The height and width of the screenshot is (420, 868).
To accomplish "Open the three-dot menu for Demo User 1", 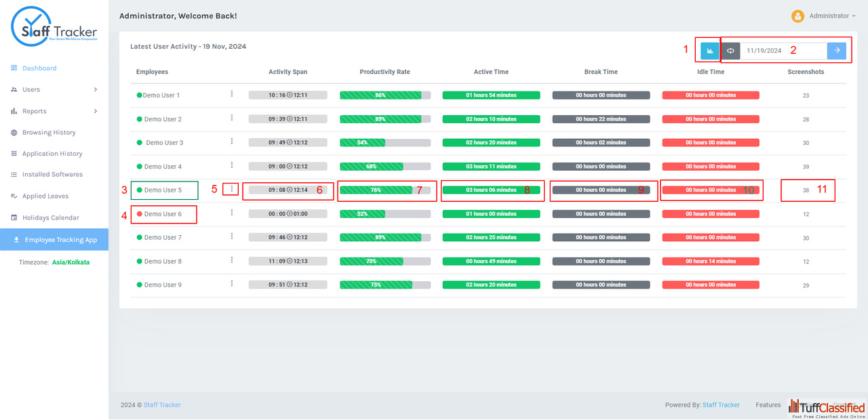I will click(232, 94).
